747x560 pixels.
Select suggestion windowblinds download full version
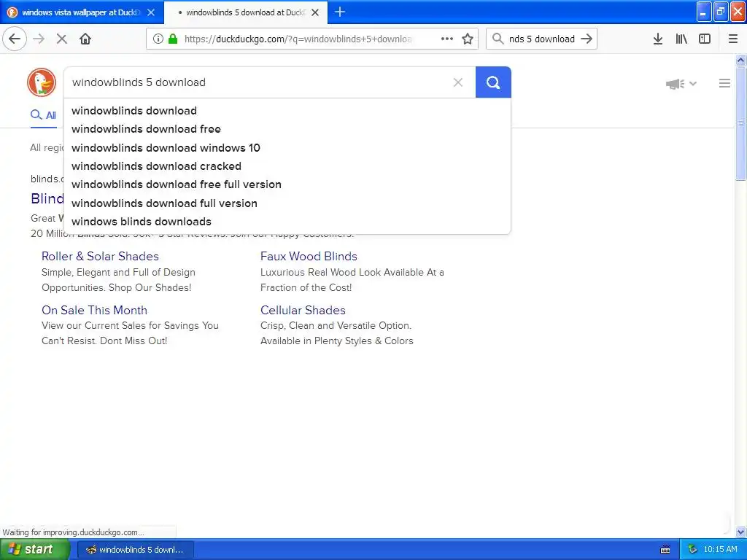point(287,203)
